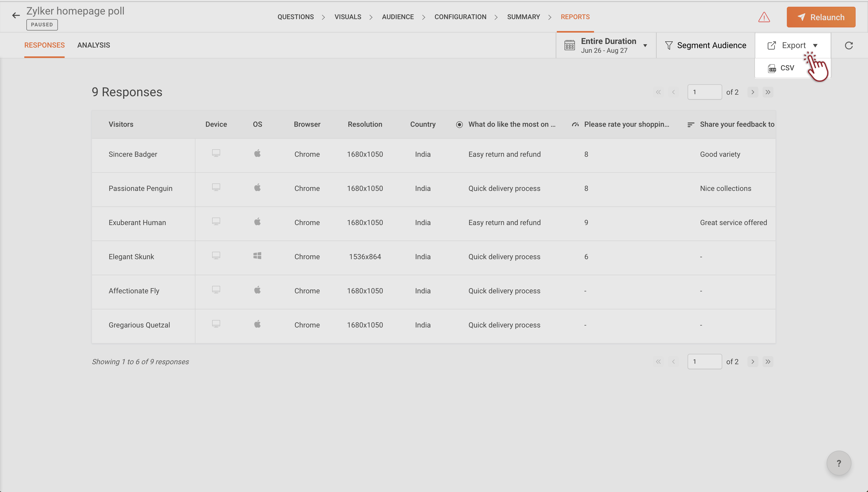868x492 pixels.
Task: Go to the Questions step
Action: tap(295, 17)
